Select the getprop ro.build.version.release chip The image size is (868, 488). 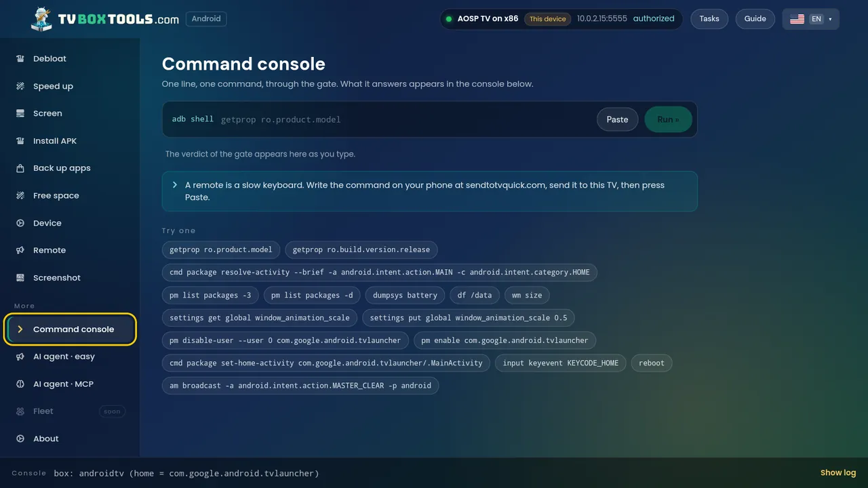pyautogui.click(x=361, y=249)
